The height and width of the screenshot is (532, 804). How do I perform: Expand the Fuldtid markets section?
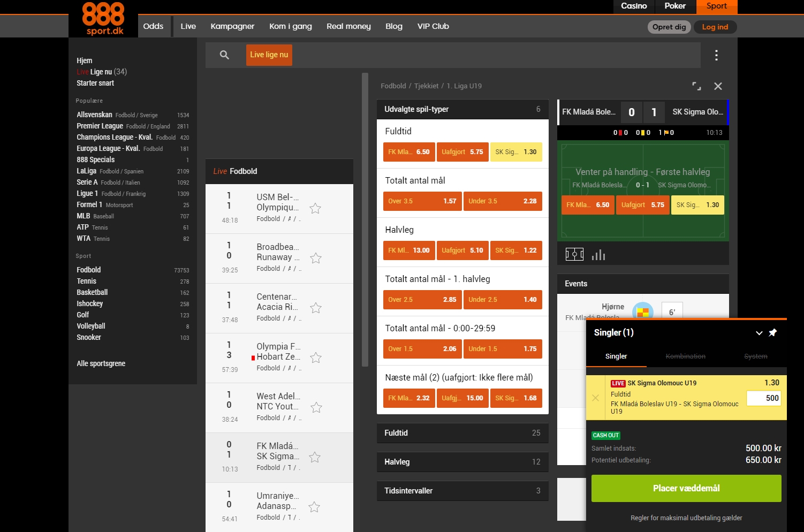[462, 433]
